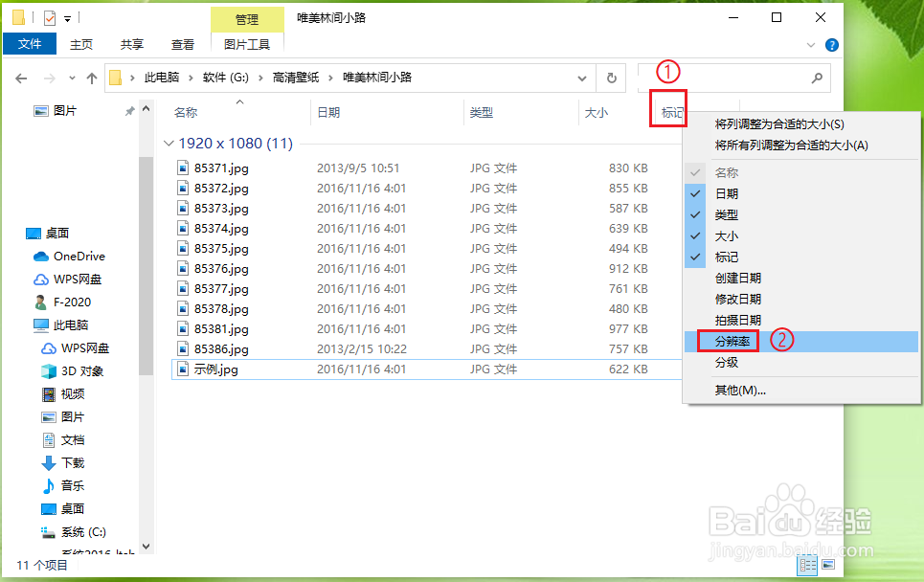Click sidebar scrollbar down arrow
This screenshot has height=582, width=924.
[x=146, y=546]
